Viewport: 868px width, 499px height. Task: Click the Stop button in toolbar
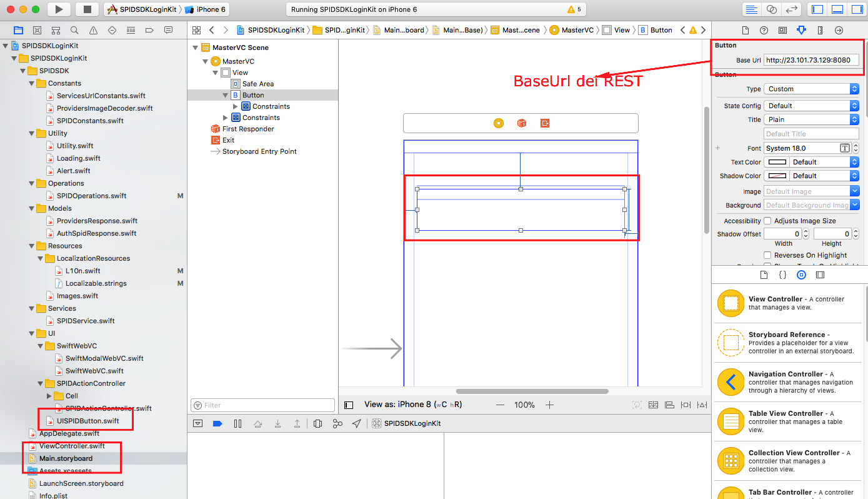coord(87,9)
